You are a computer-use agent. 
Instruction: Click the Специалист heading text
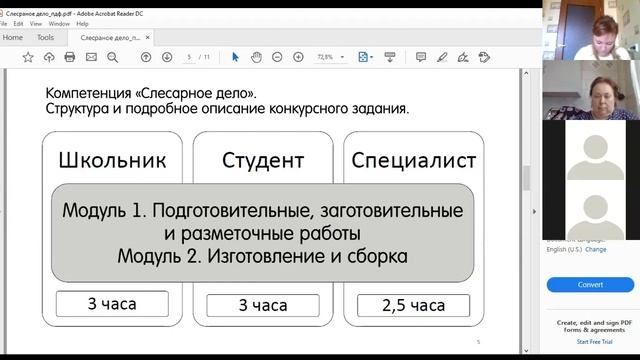click(413, 160)
